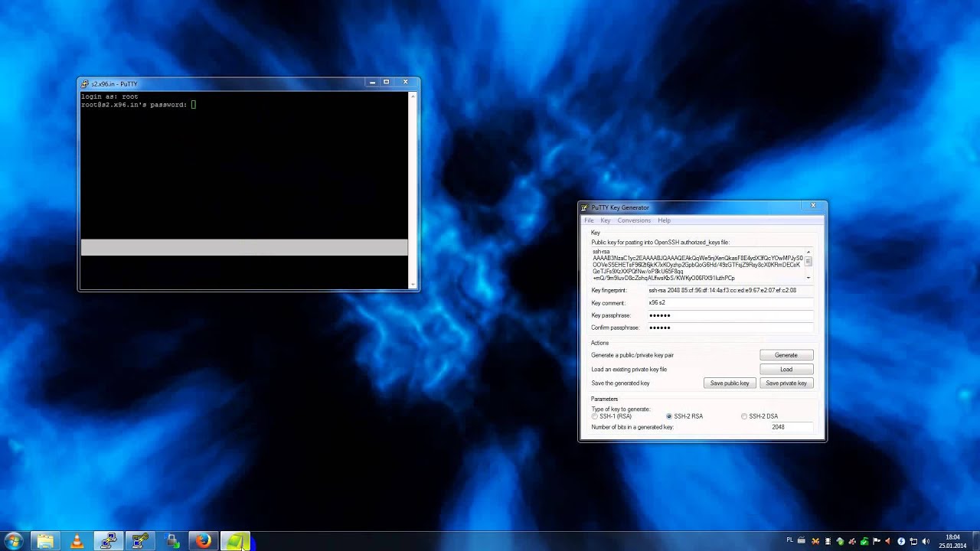Click the public key box scroll-down arrow
Image resolution: width=980 pixels, height=551 pixels.
808,278
